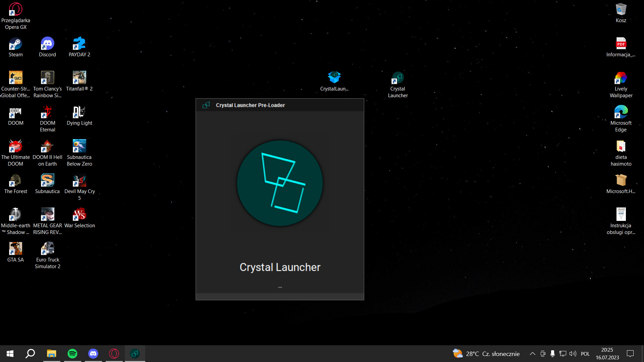Open Spotify from the taskbar
The height and width of the screenshot is (362, 644).
(x=72, y=354)
